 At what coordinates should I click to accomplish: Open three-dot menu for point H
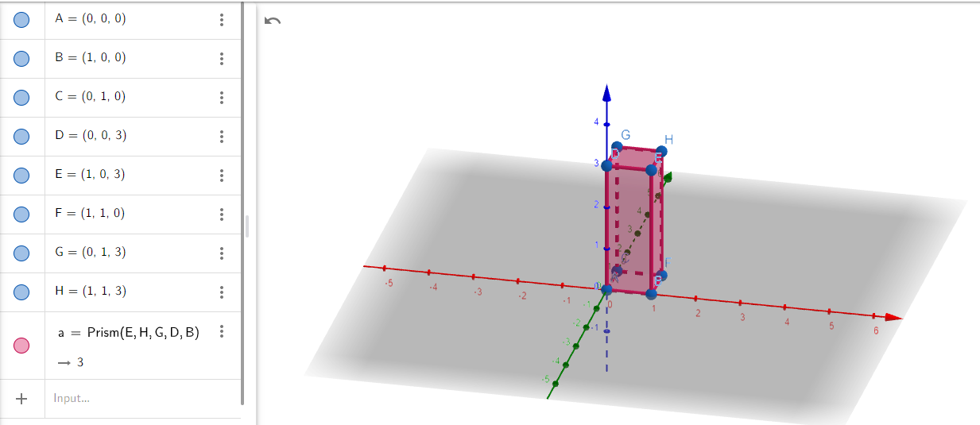tap(222, 292)
